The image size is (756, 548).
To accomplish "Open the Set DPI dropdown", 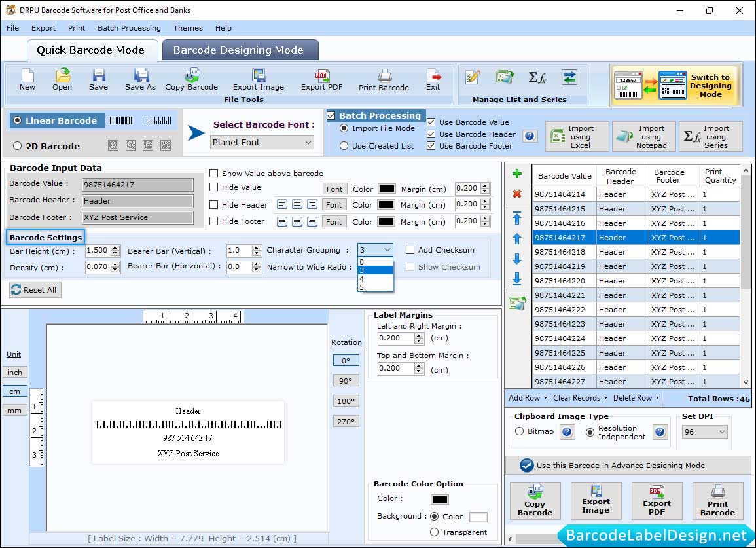I will (x=704, y=432).
